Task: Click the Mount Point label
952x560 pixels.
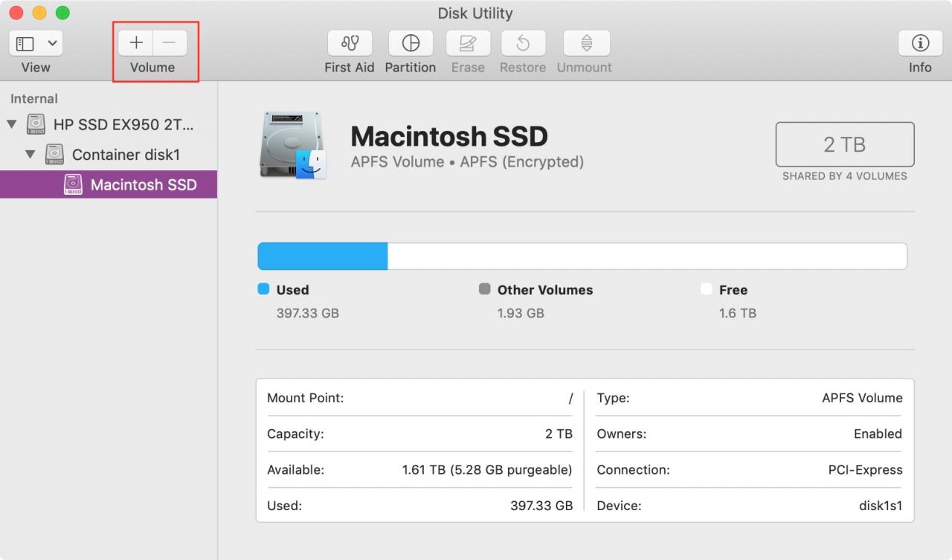Action: pos(306,398)
